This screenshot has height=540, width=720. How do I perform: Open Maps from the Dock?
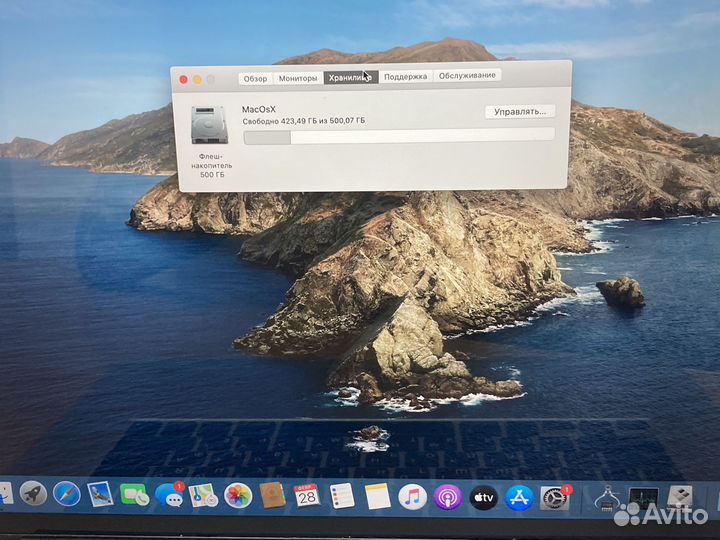click(202, 495)
